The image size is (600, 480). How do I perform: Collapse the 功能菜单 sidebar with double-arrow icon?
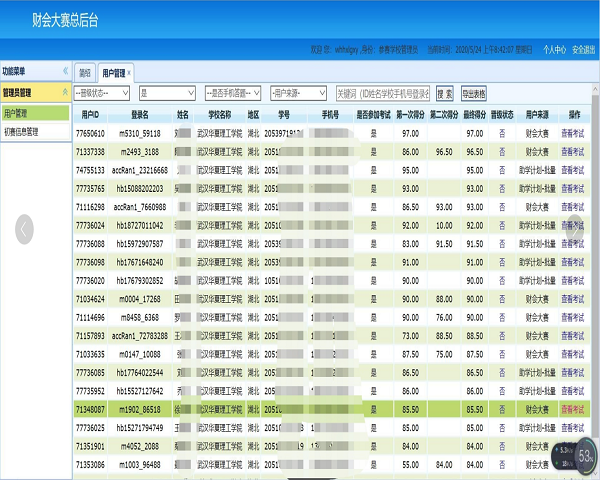(65, 71)
